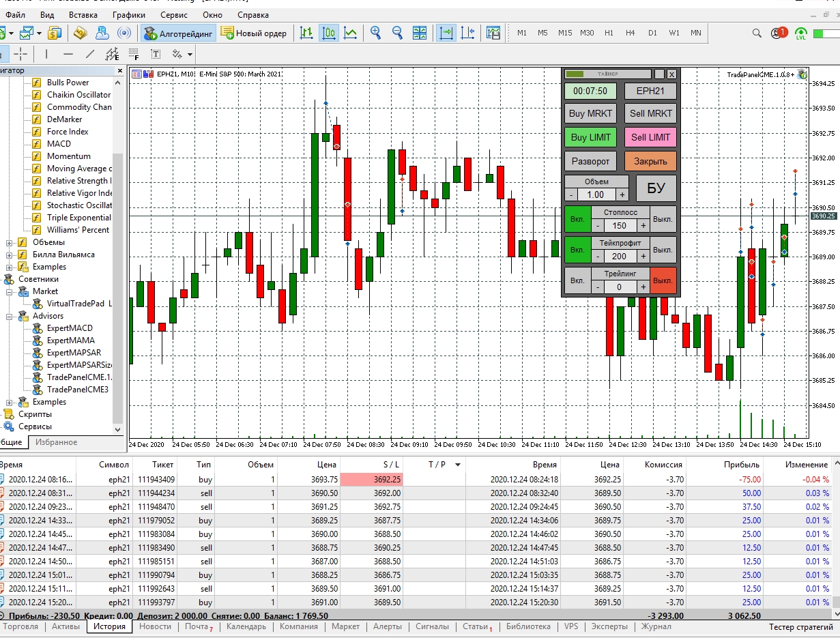Screen dimensions: 840x638
Task: Select the D1 timeframe
Action: pyautogui.click(x=652, y=33)
